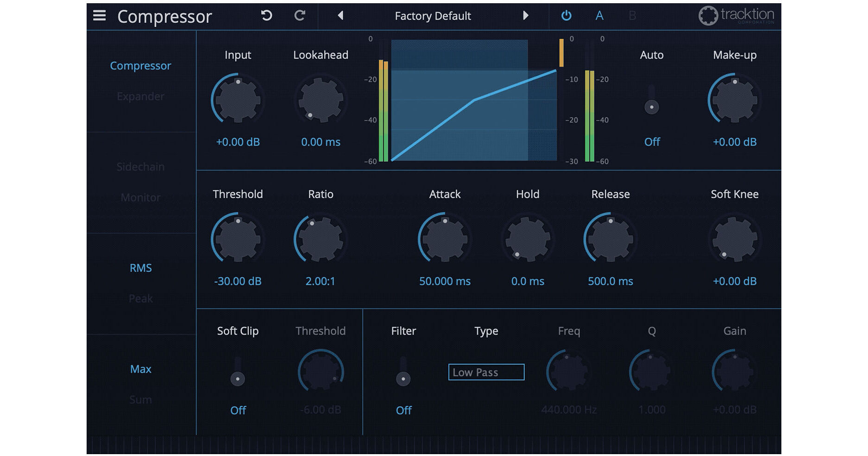Viewport: 868px width, 456px height.
Task: Click the plugin power icon
Action: pos(567,15)
